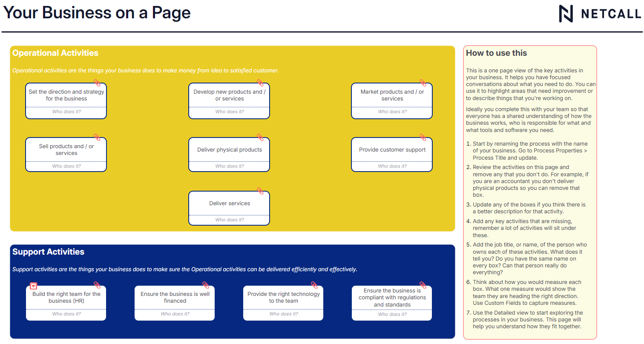Open attachment icon on Provide customer support
This screenshot has height=344, width=644.
(423, 138)
